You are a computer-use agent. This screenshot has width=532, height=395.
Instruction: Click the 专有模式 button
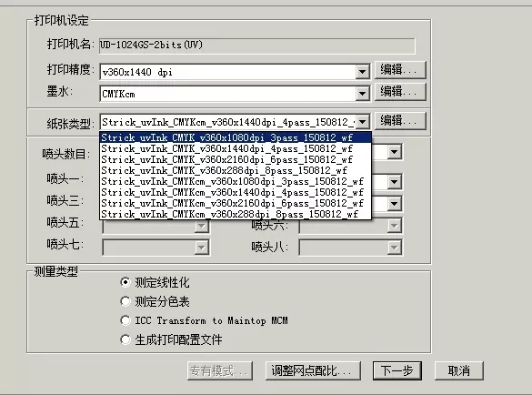tap(219, 370)
